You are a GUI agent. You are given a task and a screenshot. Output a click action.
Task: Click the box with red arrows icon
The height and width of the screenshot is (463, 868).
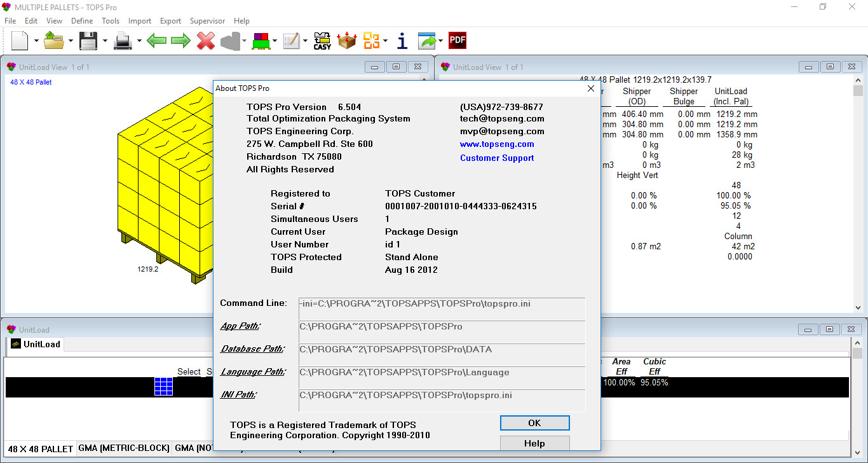coord(347,41)
